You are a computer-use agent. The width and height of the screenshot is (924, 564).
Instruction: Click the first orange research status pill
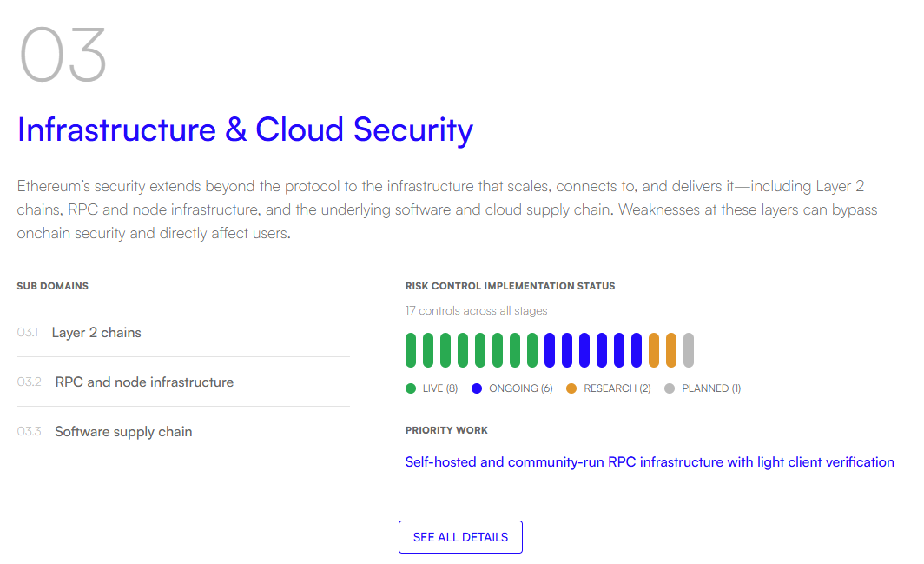[x=654, y=350]
